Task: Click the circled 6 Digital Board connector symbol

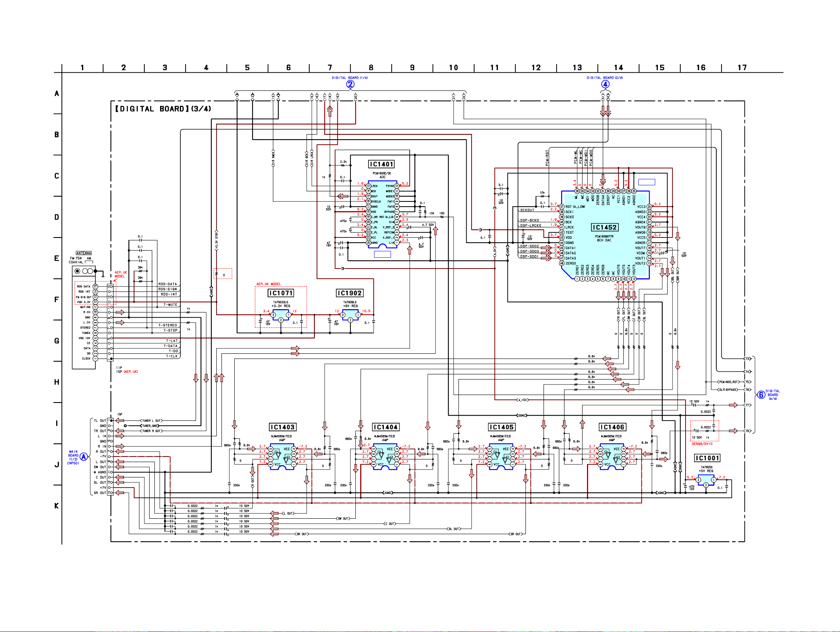Action: point(761,395)
